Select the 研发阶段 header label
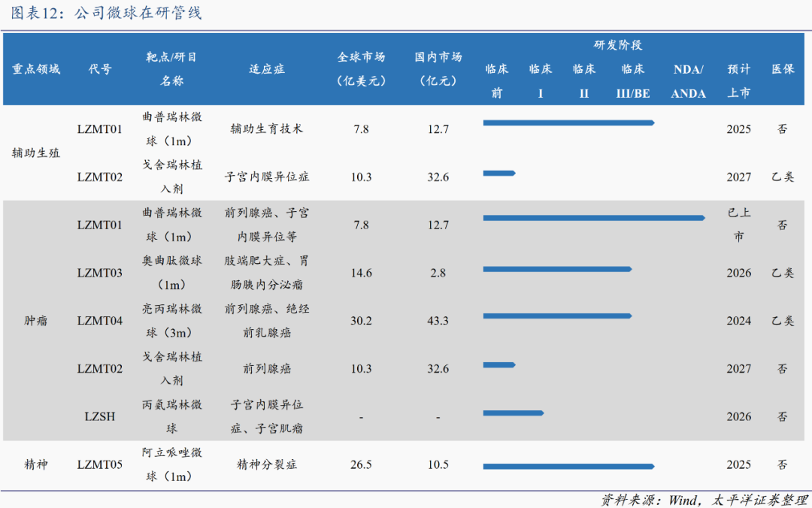The width and height of the screenshot is (812, 508). [x=618, y=45]
